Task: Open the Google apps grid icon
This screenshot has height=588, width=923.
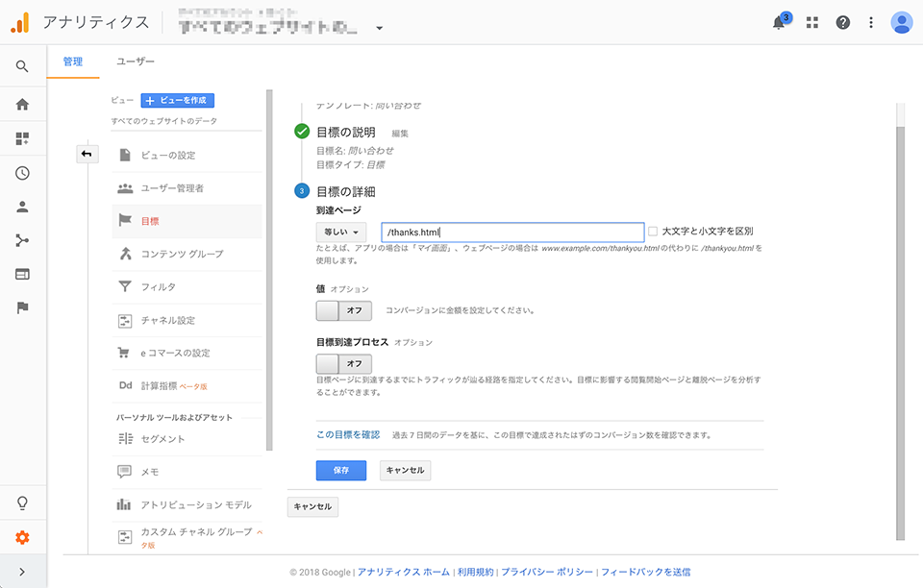Action: [x=812, y=23]
